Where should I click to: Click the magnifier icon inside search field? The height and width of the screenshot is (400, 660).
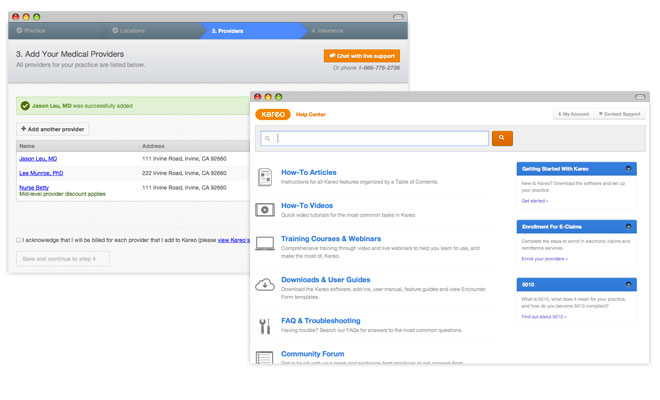tap(267, 139)
